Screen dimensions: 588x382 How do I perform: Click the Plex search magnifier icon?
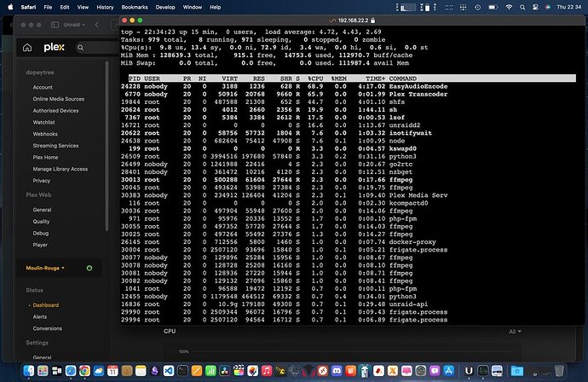point(80,48)
